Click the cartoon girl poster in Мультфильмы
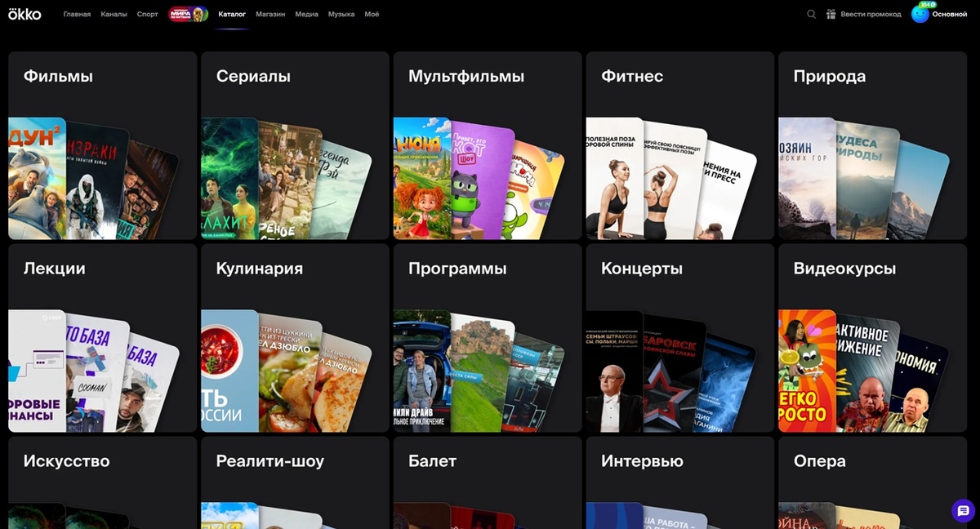Screen dimensions: 980x529 tap(422, 178)
